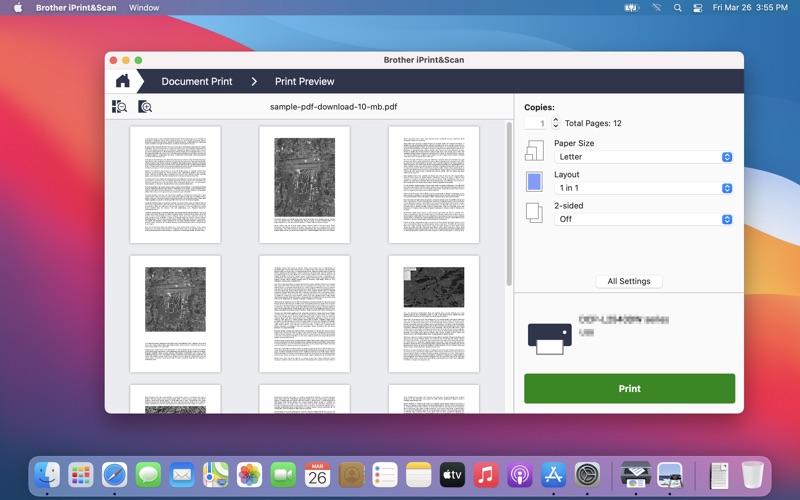Go to the Home screen icon
The height and width of the screenshot is (500, 800).
[122, 81]
